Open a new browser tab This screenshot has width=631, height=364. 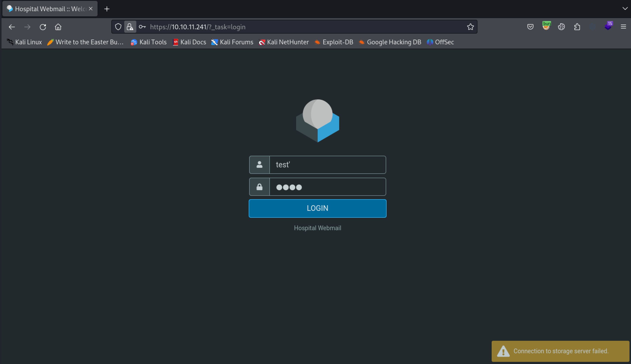(x=107, y=9)
